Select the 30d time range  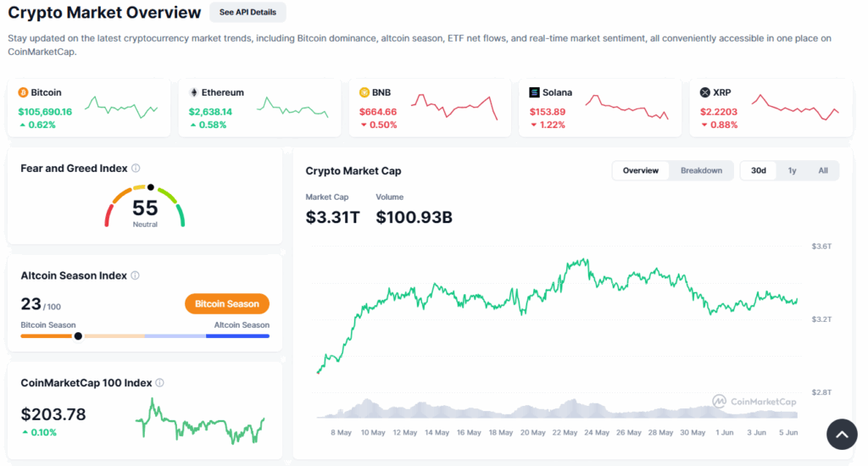[759, 170]
